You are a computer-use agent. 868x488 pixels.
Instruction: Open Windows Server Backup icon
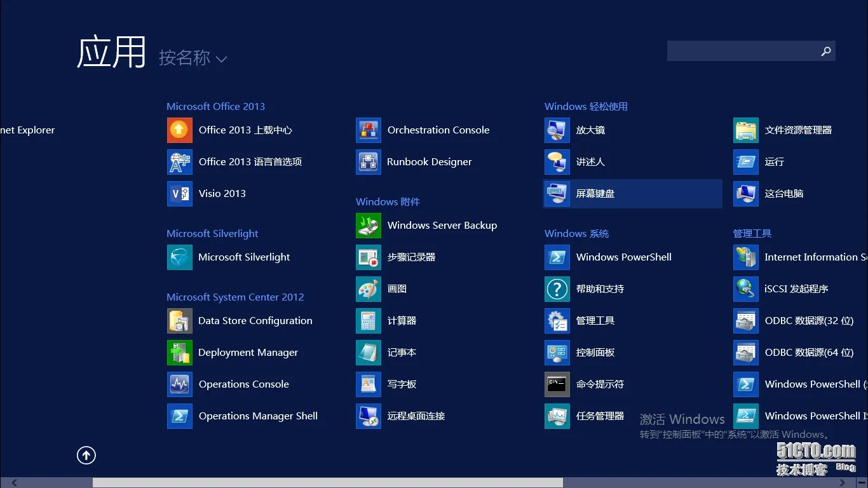[369, 226]
